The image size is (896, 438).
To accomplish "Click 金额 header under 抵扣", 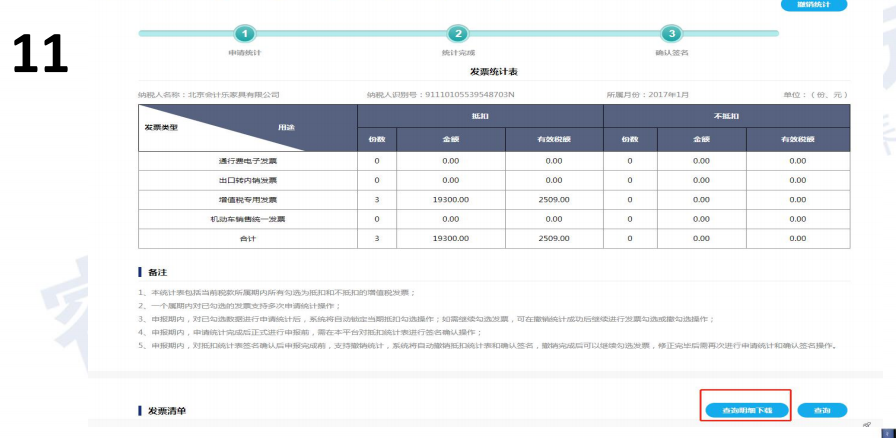I will pyautogui.click(x=451, y=140).
